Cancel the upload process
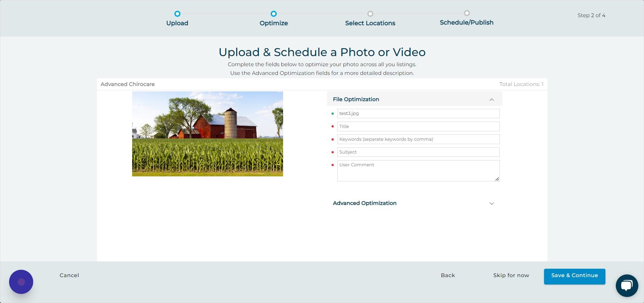Screen dimensions: 644x303 click(69, 275)
